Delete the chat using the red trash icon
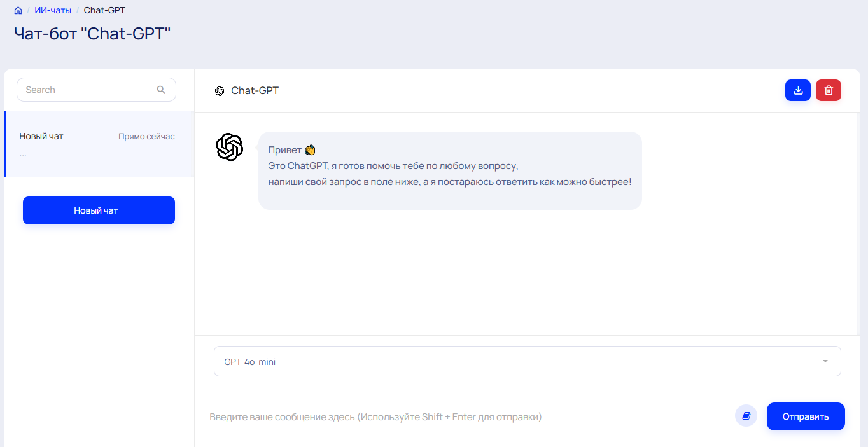The width and height of the screenshot is (868, 447). click(x=829, y=90)
